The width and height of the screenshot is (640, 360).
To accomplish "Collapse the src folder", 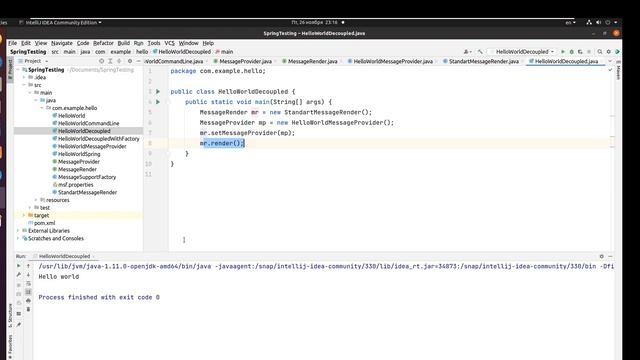I will point(24,85).
